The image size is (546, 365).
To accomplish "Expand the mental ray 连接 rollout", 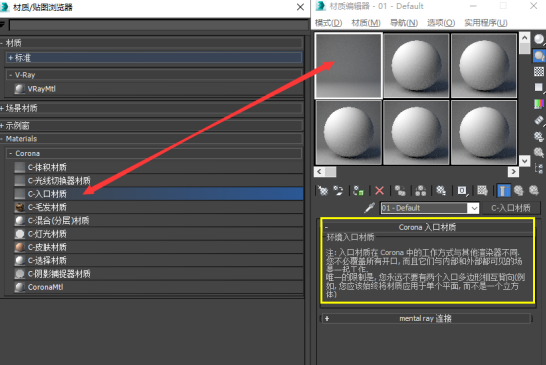I will 426,318.
